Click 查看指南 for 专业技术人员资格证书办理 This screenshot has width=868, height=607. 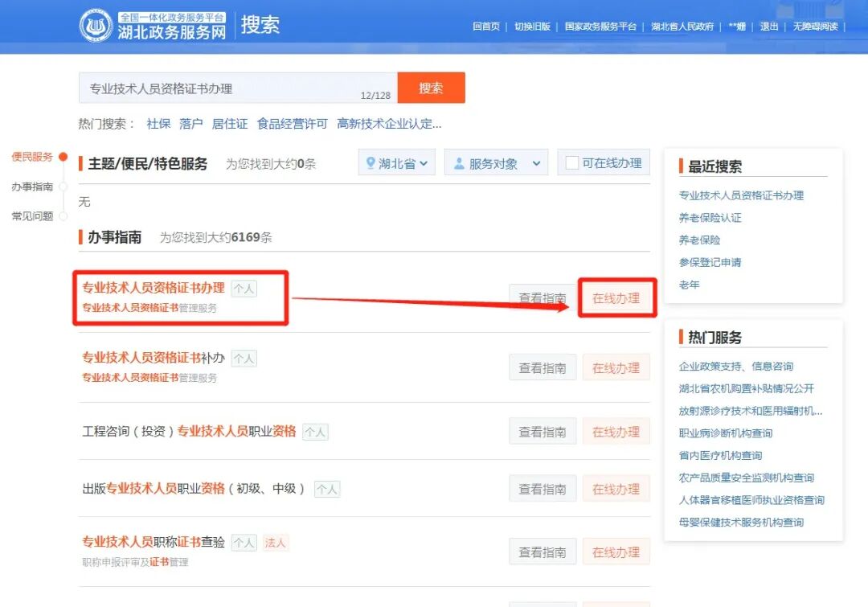[542, 298]
